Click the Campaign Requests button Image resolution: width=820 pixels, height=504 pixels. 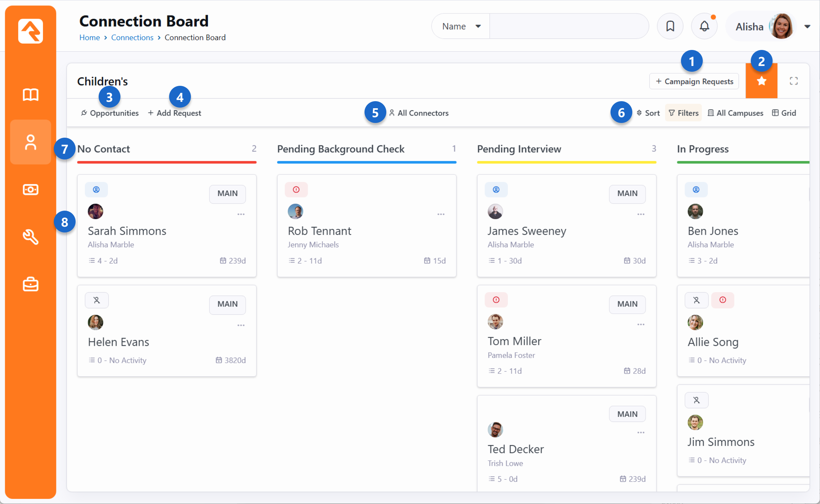coord(694,81)
